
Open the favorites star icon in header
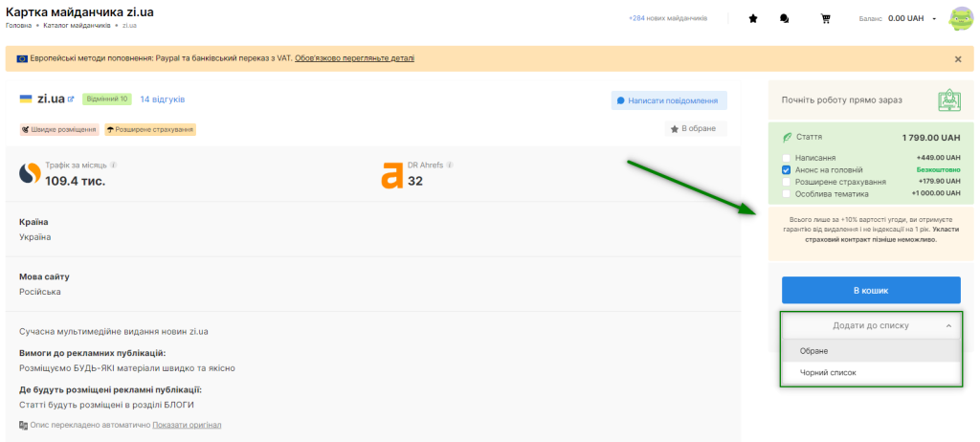[753, 18]
